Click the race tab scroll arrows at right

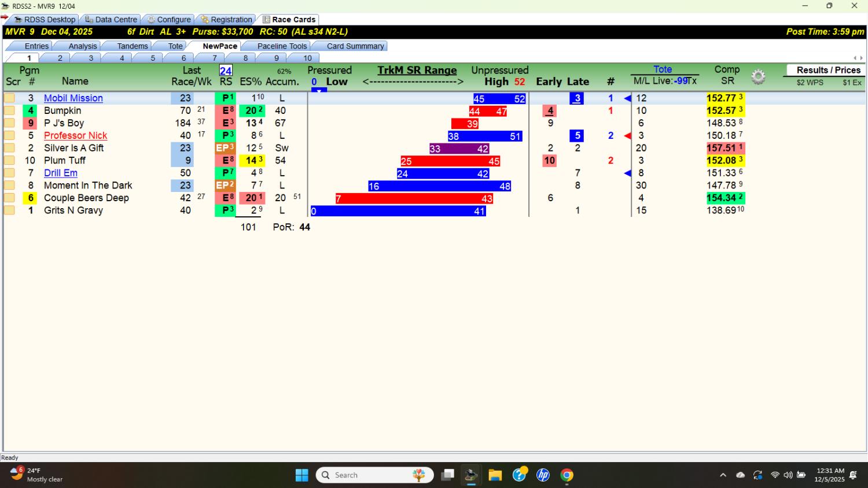point(858,58)
